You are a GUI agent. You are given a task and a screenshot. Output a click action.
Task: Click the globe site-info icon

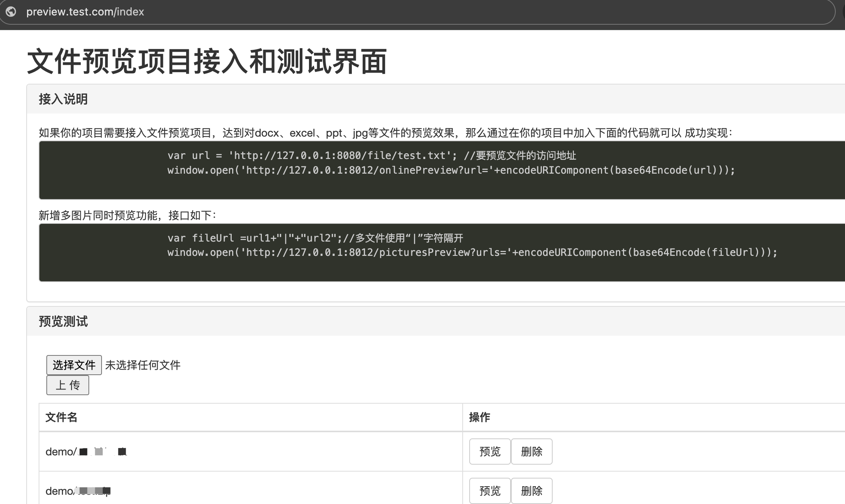11,12
